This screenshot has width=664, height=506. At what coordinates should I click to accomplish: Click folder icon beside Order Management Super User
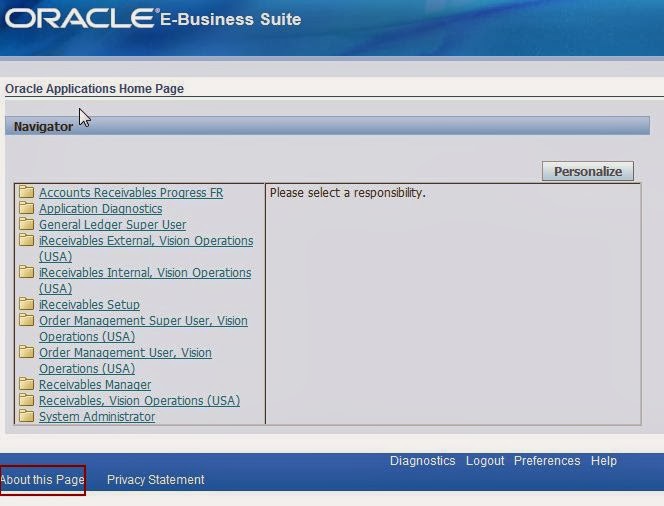(x=26, y=320)
